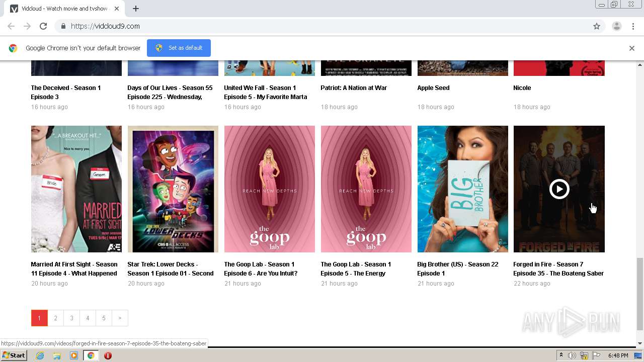Click the taskbar clock 6:48 PM
644x362 pixels.
[618, 355]
